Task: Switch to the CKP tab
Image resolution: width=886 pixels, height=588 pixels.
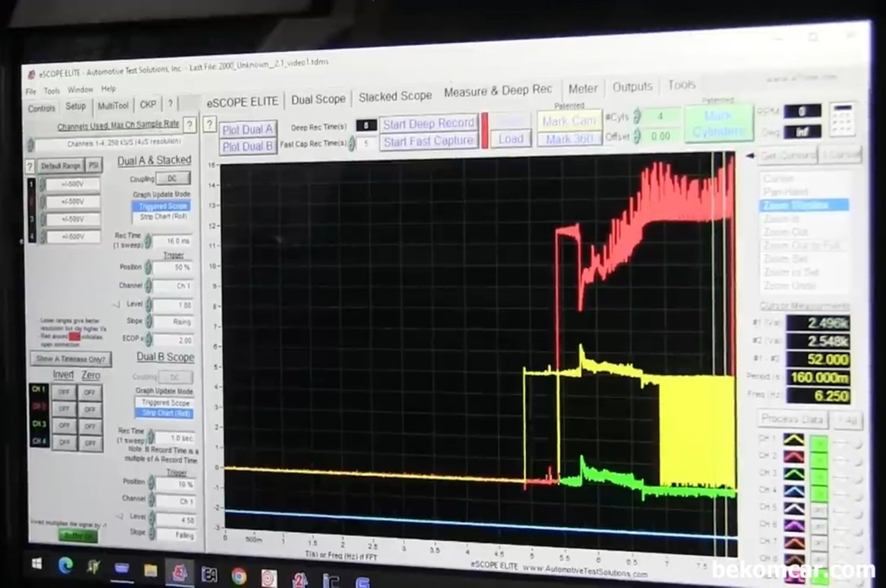Action: 148,105
